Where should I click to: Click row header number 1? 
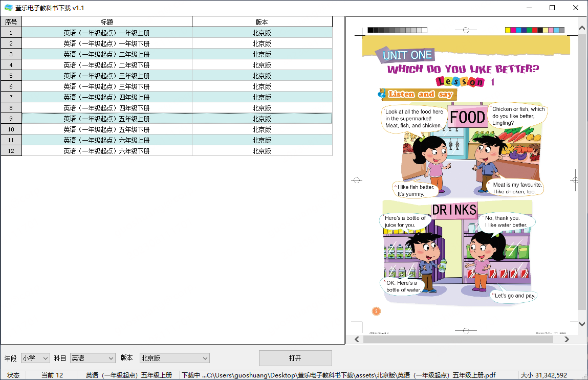pos(11,33)
